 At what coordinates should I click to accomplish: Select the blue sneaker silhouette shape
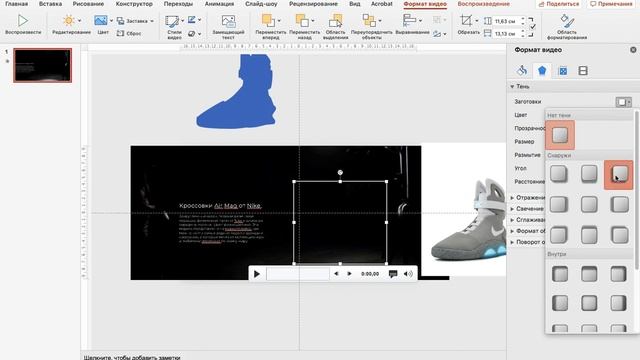click(x=237, y=92)
